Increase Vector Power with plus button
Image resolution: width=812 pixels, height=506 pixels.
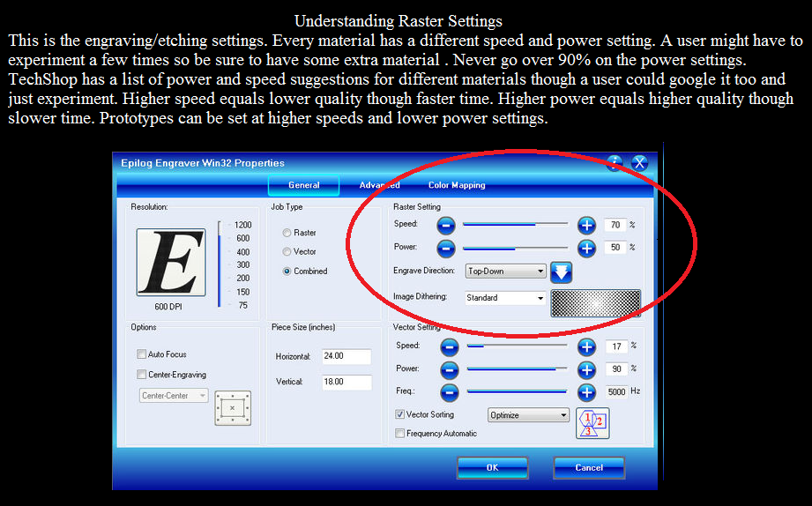click(586, 369)
